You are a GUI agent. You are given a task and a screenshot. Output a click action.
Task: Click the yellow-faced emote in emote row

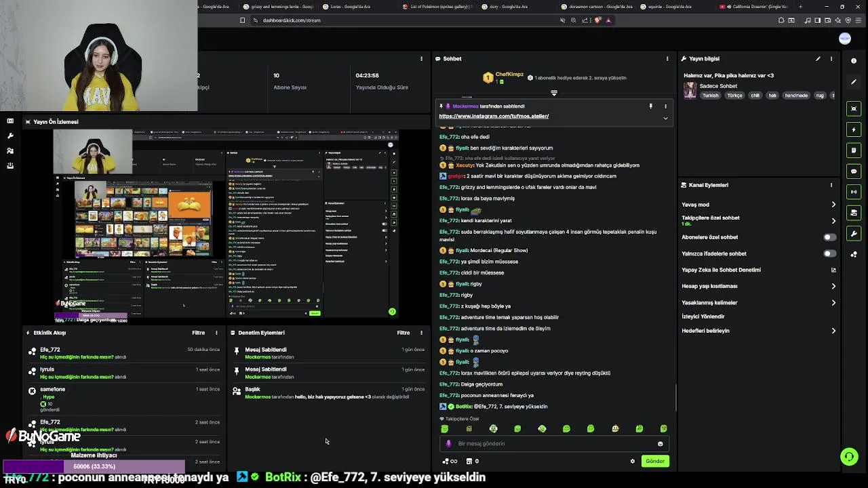[x=615, y=428]
